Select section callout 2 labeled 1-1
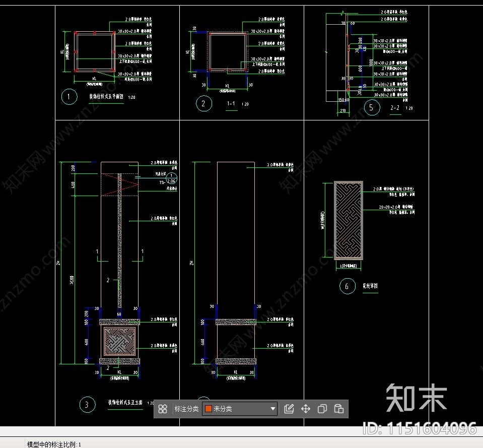The image size is (483, 448). point(203,103)
